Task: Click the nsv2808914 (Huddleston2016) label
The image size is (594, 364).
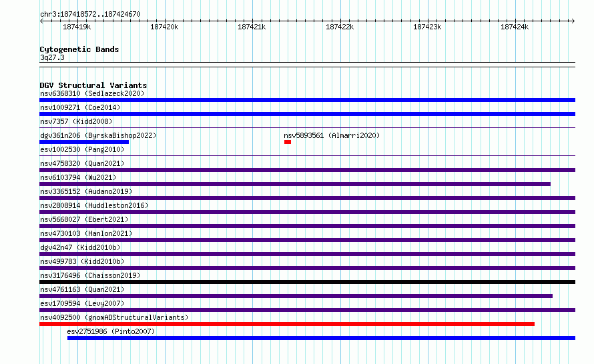Action: point(94,205)
